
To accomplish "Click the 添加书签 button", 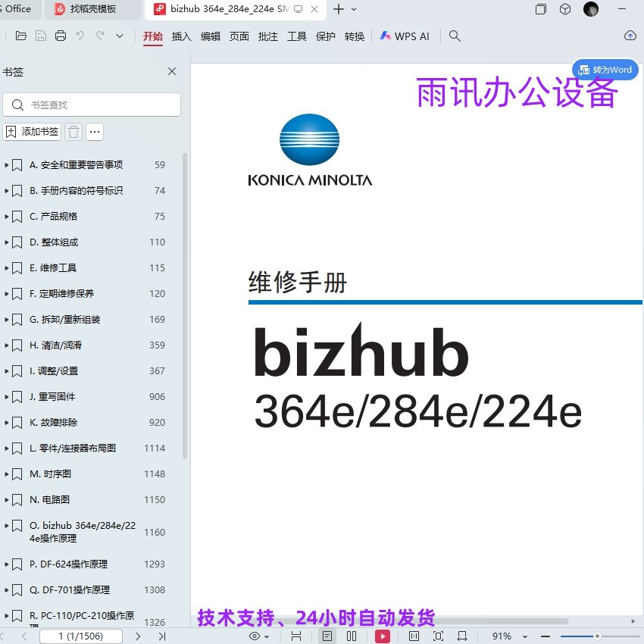I will 32,132.
